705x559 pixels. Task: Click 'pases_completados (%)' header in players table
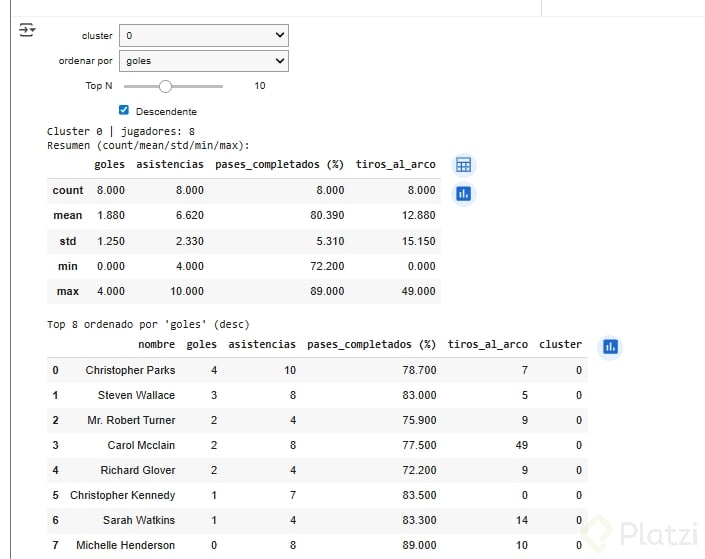[371, 345]
